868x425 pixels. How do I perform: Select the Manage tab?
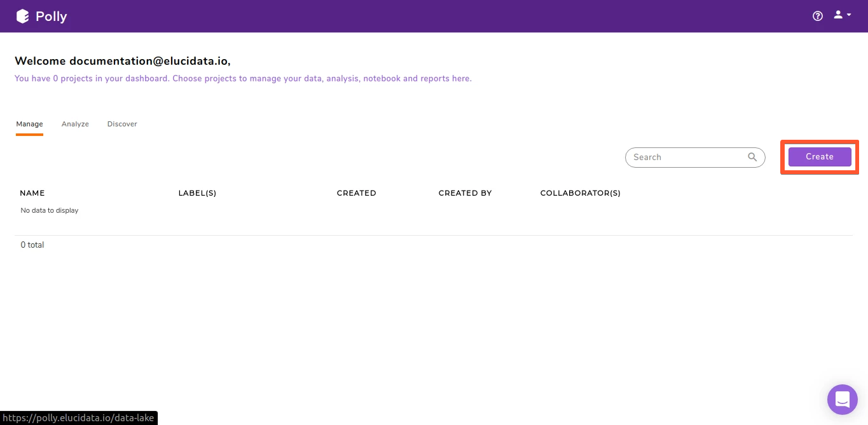[x=29, y=124]
